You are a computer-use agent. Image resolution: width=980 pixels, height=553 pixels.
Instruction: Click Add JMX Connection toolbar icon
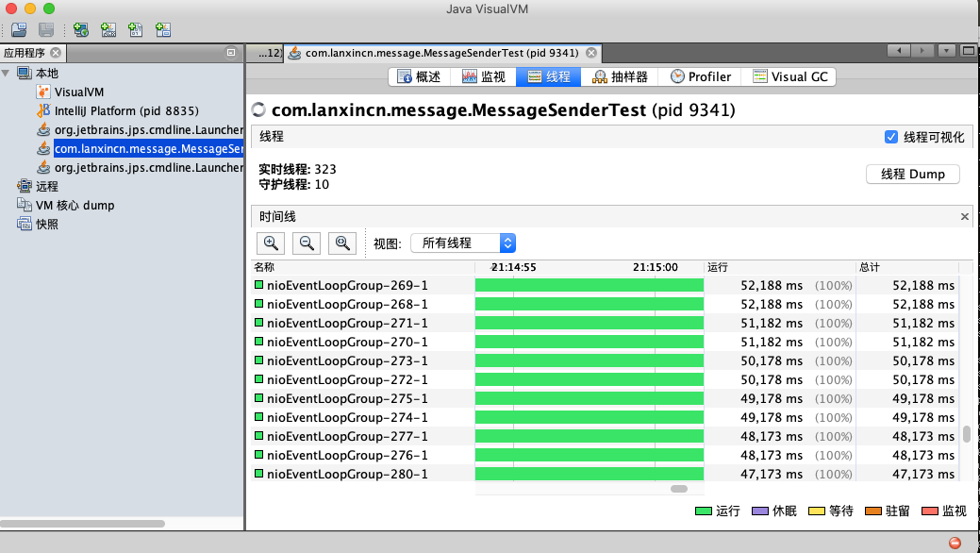[108, 29]
